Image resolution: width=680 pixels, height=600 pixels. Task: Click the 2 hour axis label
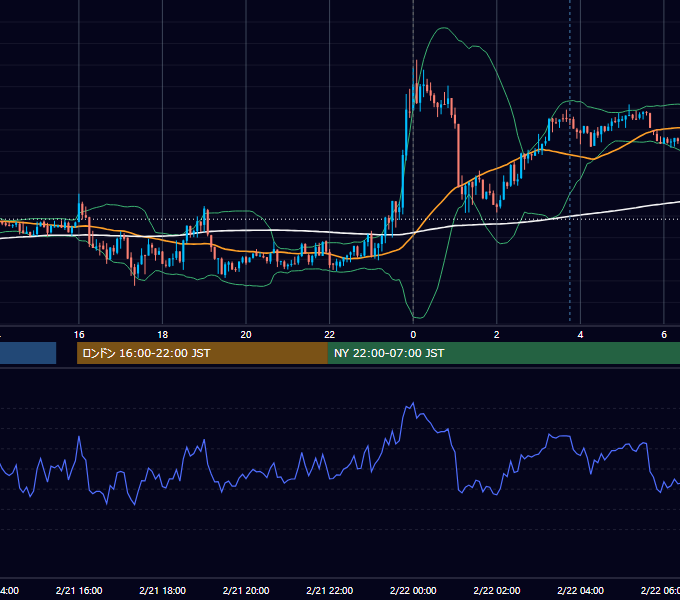(x=497, y=335)
